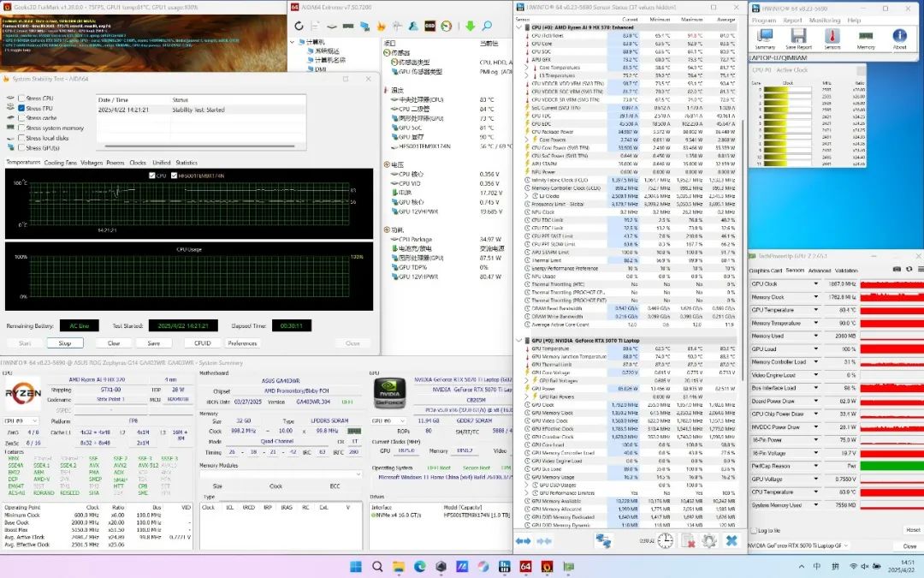Collapse the GPU [#0] NVIDIA GeForce sensor group
Image resolution: width=924 pixels, height=578 pixels.
pos(519,340)
